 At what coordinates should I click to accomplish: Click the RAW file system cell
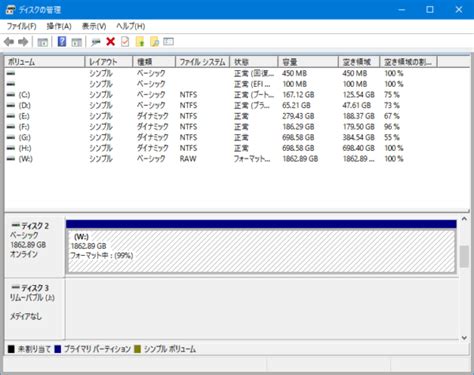coord(188,159)
